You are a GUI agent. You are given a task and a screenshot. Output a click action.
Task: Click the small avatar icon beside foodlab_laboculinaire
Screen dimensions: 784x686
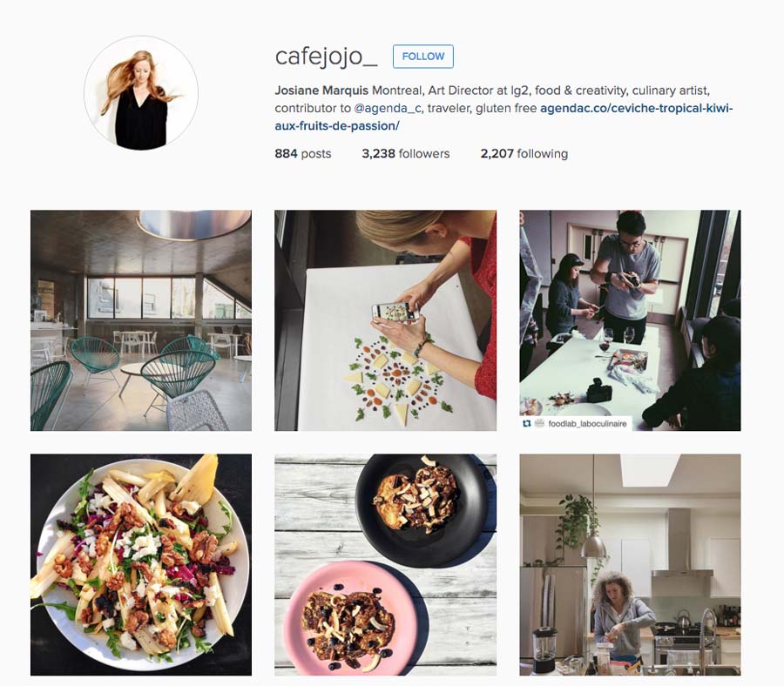(x=539, y=424)
